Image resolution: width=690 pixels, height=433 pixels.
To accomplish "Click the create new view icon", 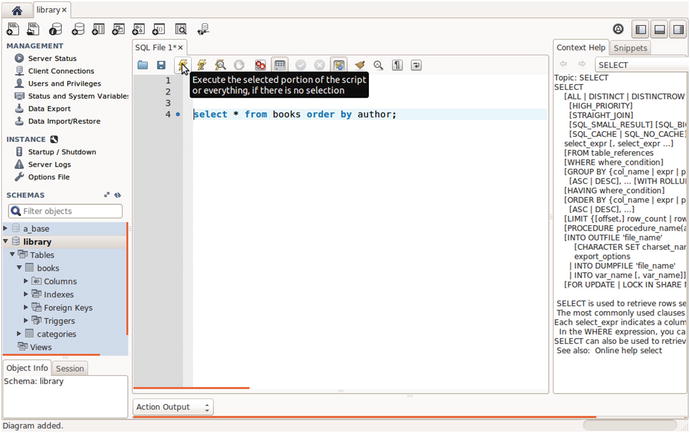I will [x=118, y=29].
